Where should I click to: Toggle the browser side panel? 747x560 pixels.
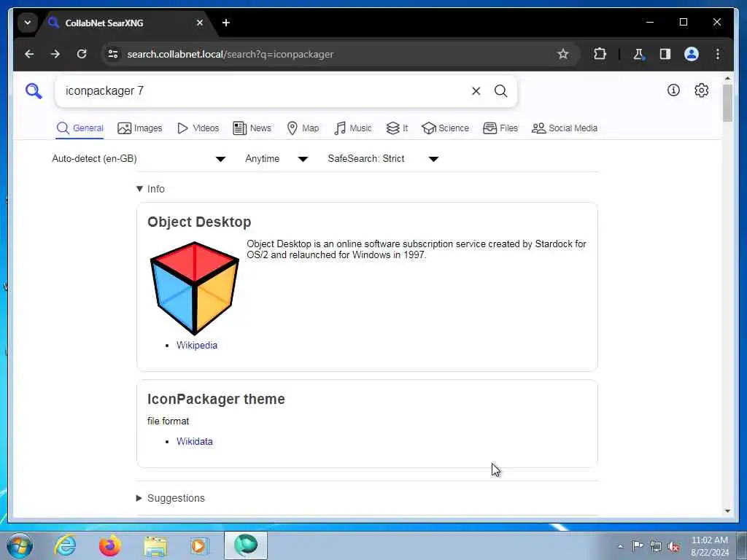(665, 54)
